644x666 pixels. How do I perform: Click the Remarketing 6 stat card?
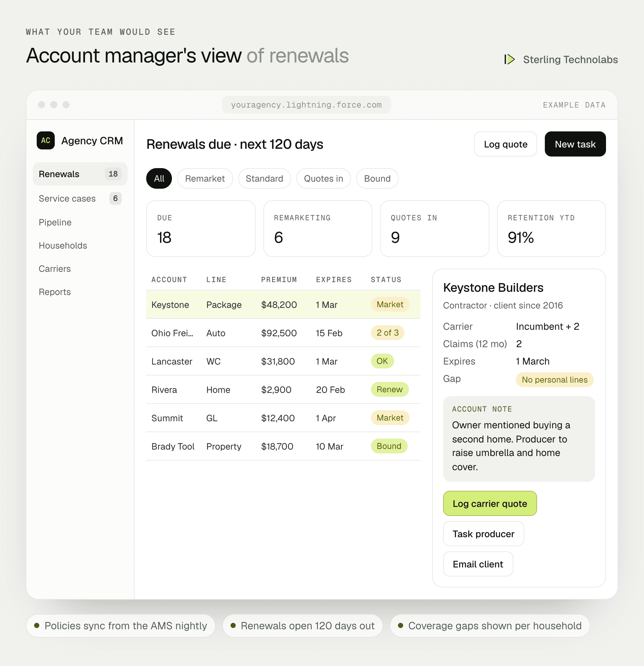pyautogui.click(x=317, y=229)
